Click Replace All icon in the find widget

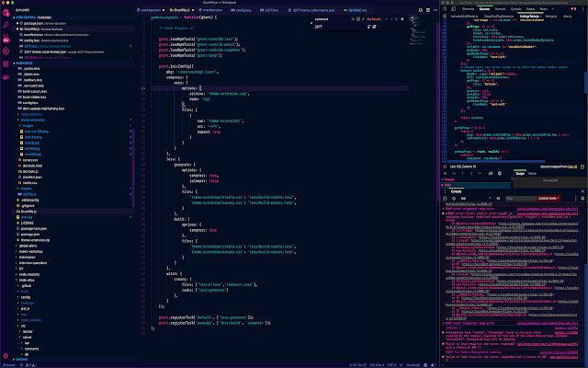[374, 27]
